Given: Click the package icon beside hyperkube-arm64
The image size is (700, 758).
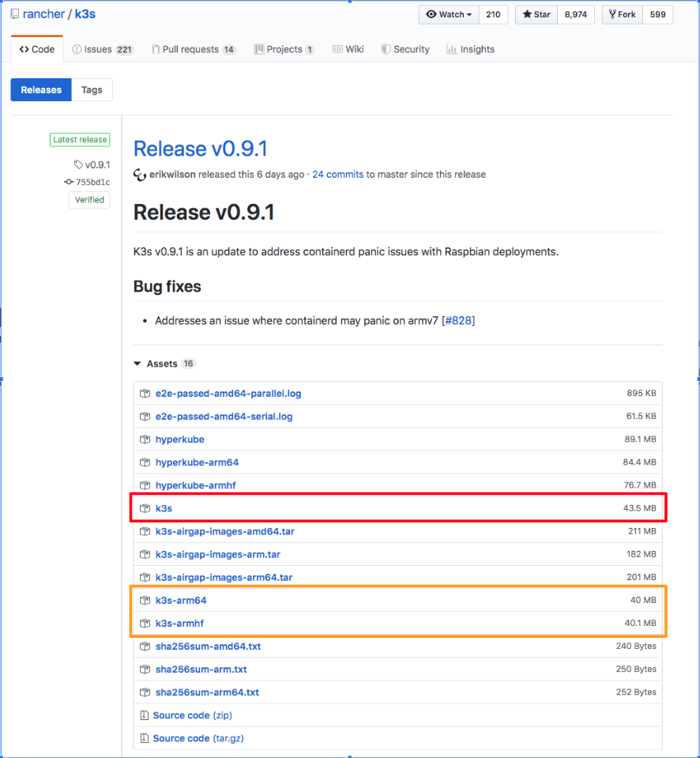Looking at the screenshot, I should click(x=145, y=462).
